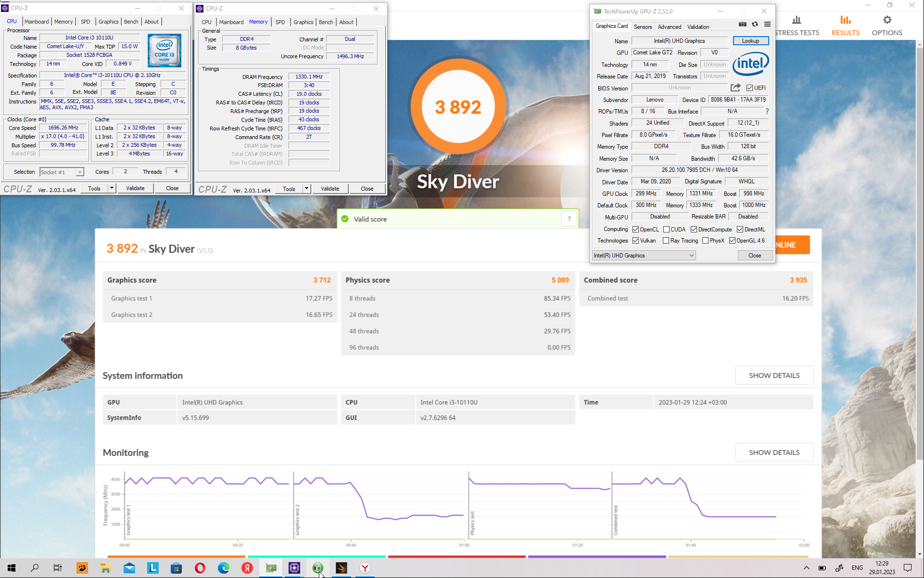Toggle the OpenCL checkbox

tap(635, 230)
